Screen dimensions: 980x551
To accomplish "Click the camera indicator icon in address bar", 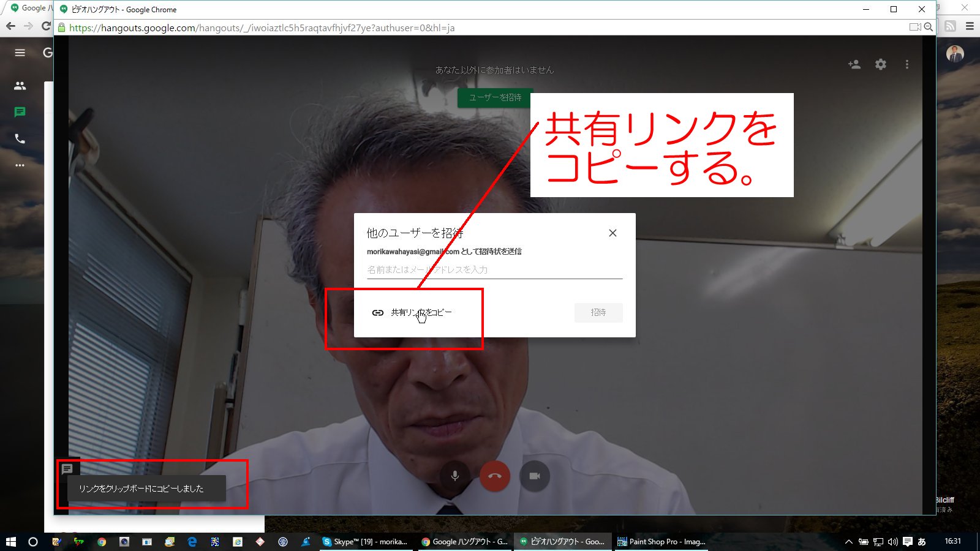I will point(915,27).
